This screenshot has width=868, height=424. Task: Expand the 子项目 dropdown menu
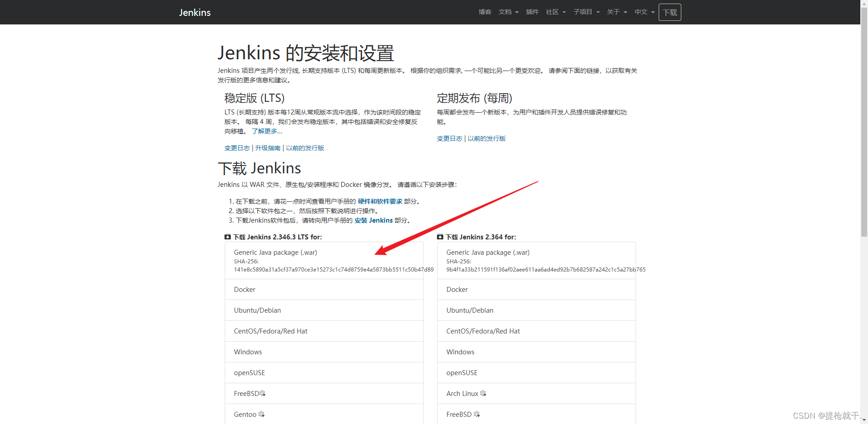point(587,12)
